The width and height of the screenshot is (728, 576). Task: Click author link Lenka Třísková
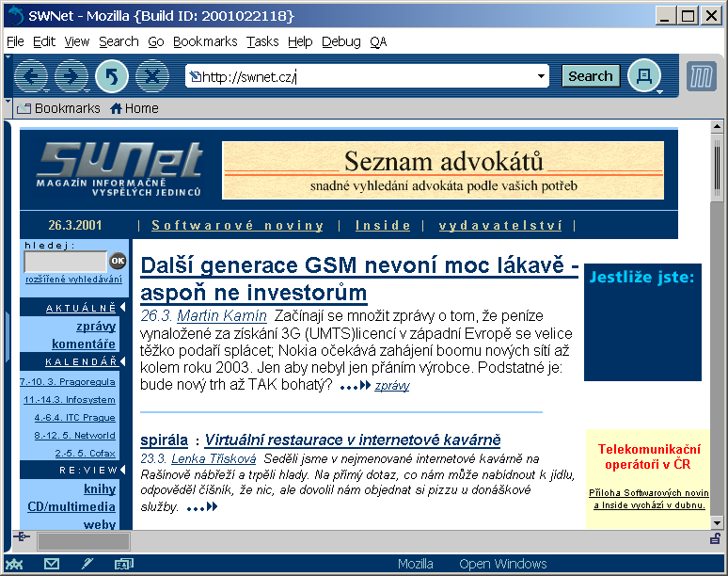214,459
